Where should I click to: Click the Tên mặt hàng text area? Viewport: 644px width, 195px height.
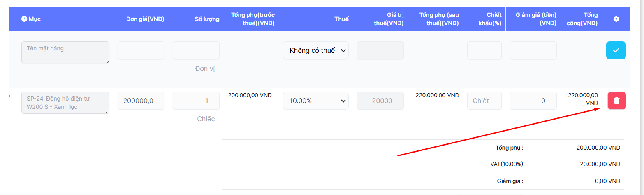65,52
